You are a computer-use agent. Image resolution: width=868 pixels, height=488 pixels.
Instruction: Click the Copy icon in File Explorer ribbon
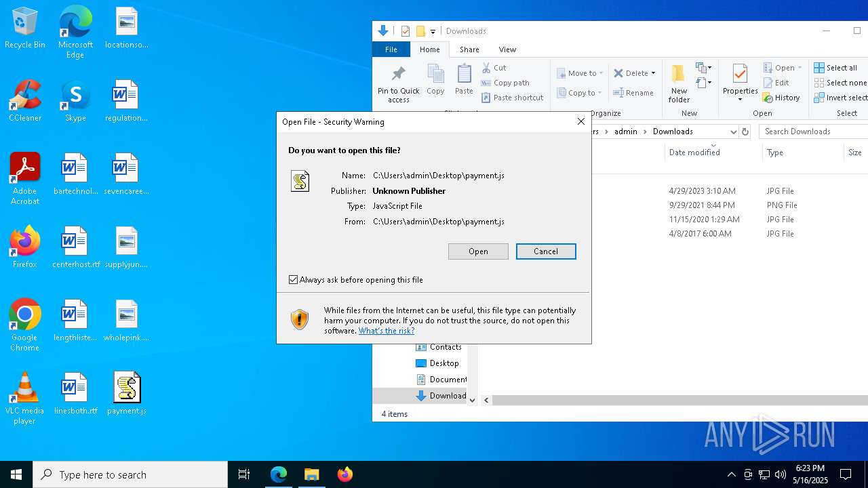[435, 80]
